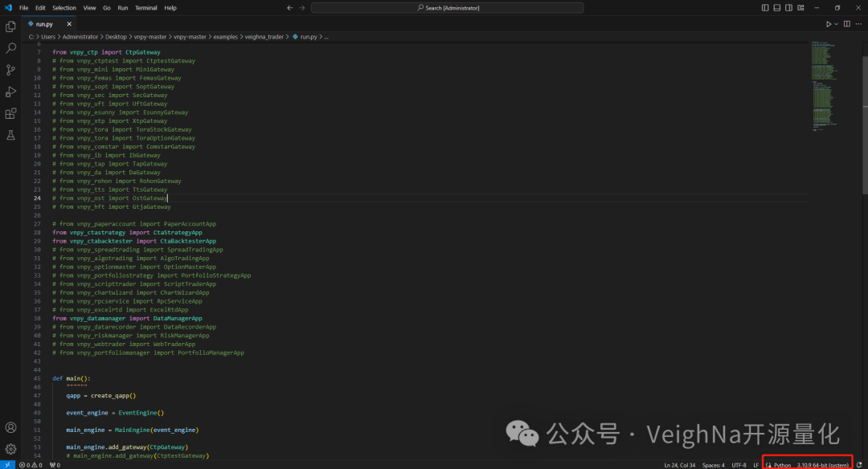The height and width of the screenshot is (469, 868).
Task: Open the Source Control view
Action: 10,70
